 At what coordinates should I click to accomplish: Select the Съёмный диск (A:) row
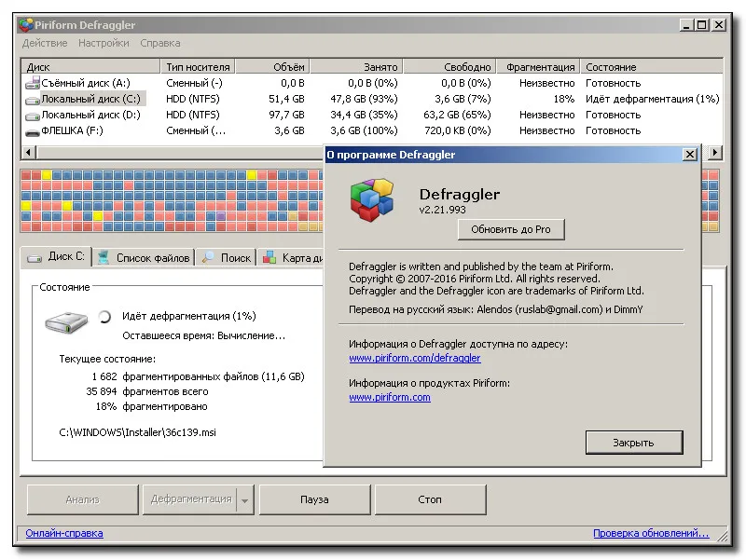click(x=372, y=83)
